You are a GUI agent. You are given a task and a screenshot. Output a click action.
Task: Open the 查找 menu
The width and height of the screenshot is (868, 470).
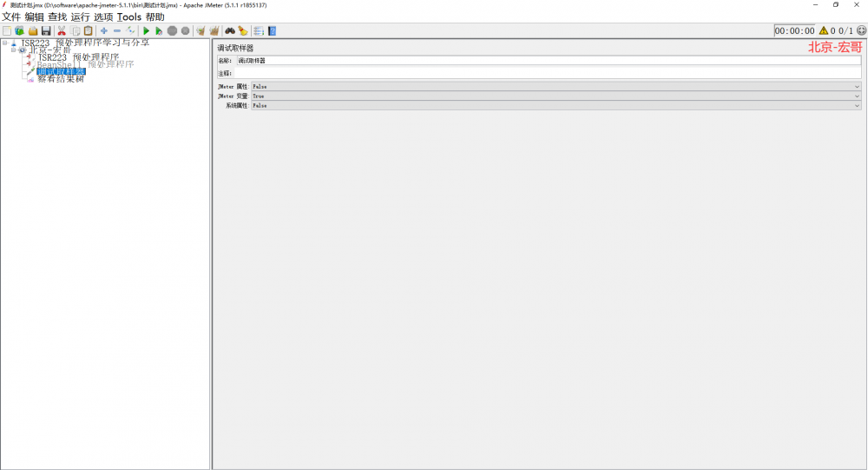[x=57, y=17]
